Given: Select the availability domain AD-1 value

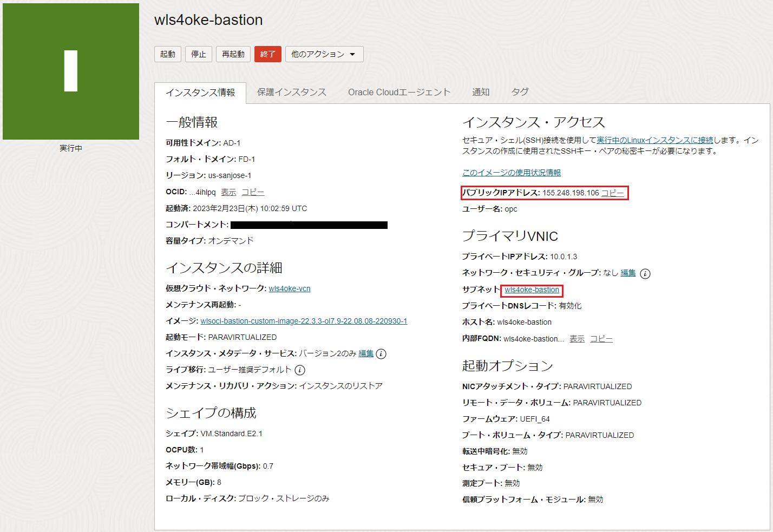Looking at the screenshot, I should tap(232, 143).
